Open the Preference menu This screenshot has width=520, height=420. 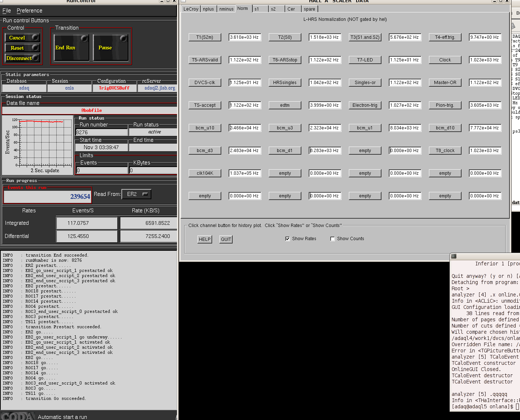[29, 11]
